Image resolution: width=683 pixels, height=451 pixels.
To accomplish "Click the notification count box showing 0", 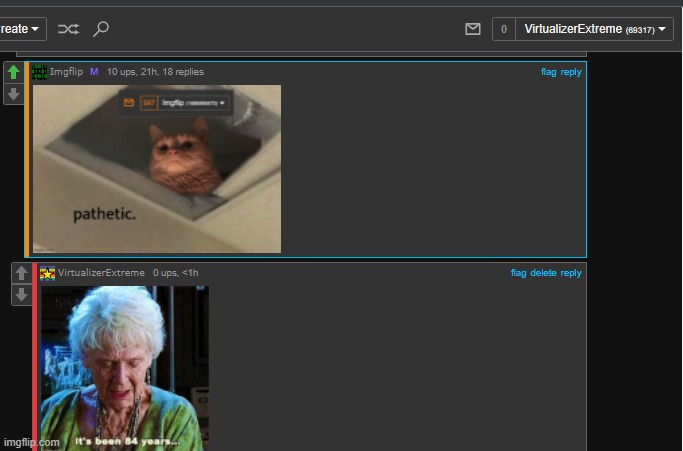I will (503, 29).
